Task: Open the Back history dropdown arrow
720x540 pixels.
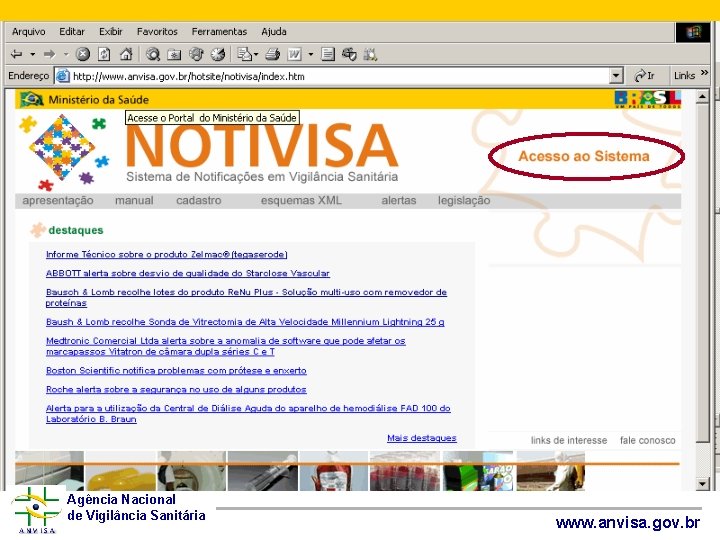Action: tap(33, 55)
